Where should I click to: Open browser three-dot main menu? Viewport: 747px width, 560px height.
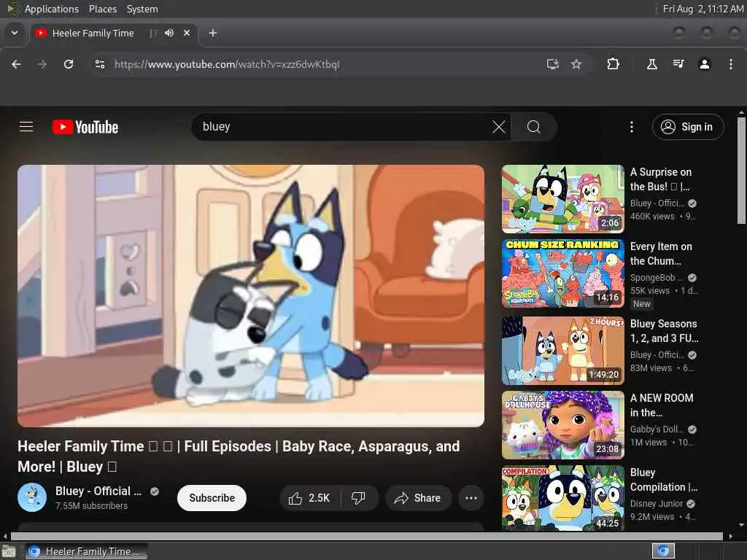(731, 64)
